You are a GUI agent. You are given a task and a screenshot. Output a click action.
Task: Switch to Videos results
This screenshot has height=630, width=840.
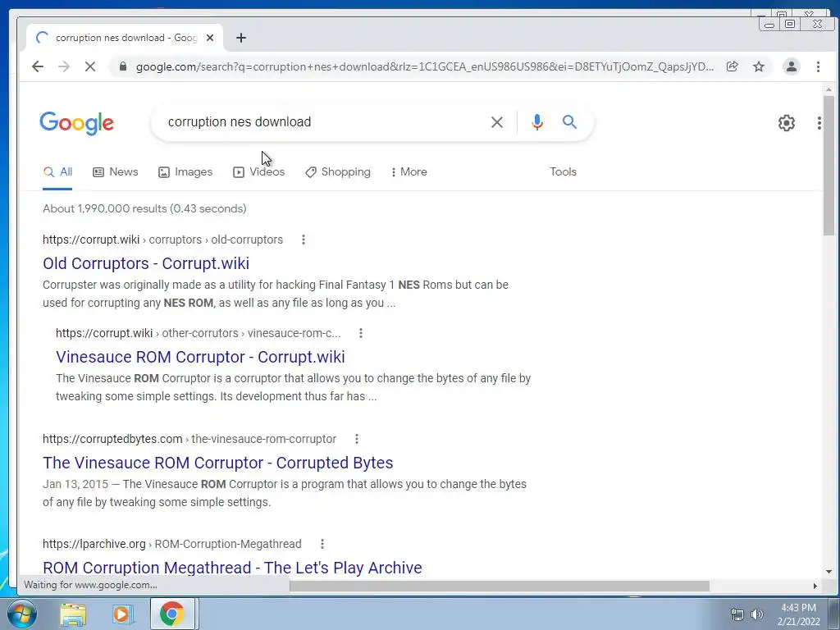258,172
